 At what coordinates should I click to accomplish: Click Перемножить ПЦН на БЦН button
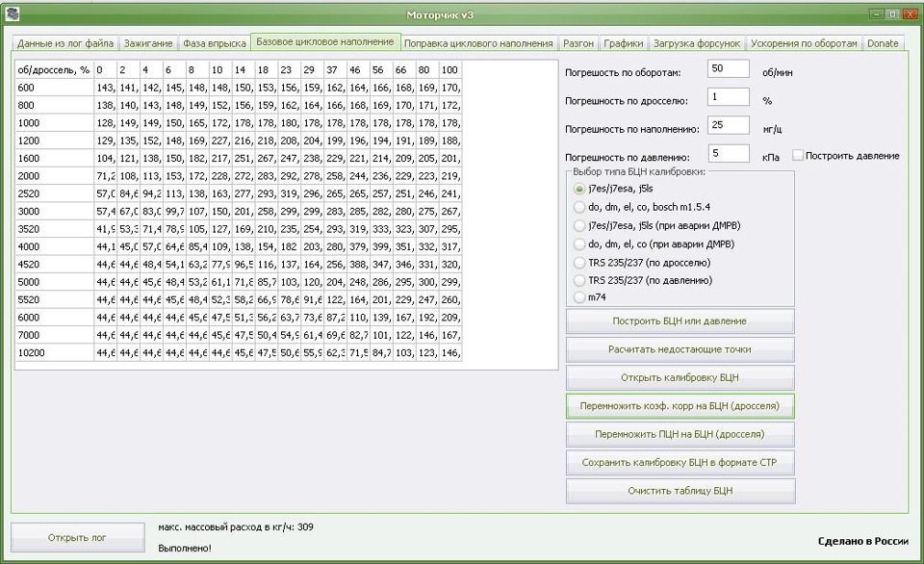680,434
